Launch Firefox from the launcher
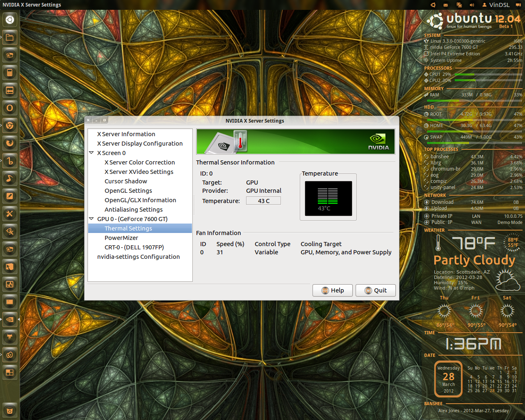The image size is (525, 420). point(10,143)
